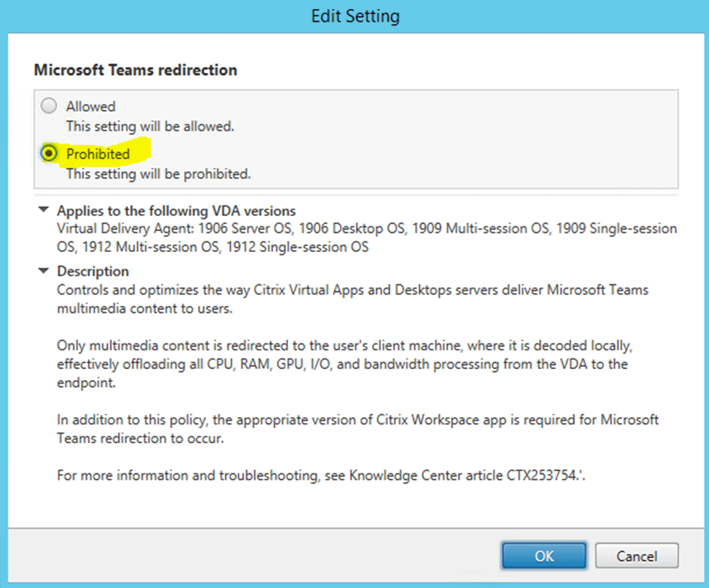The width and height of the screenshot is (709, 588).
Task: Click the Allowed option label
Action: [91, 106]
